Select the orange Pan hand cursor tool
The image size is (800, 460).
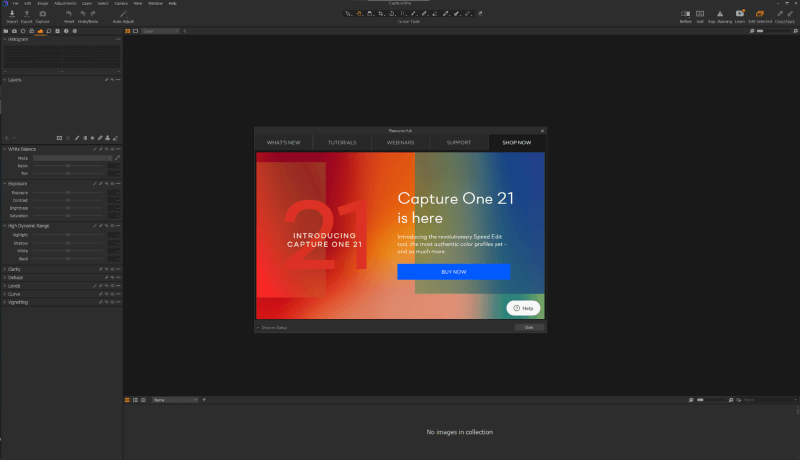(x=359, y=14)
